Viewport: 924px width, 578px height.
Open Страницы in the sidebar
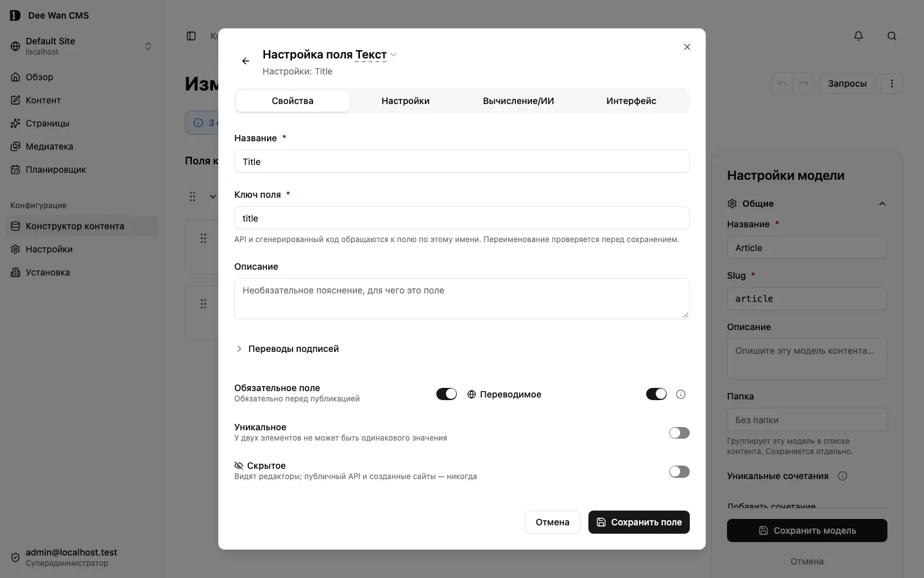tap(81, 123)
